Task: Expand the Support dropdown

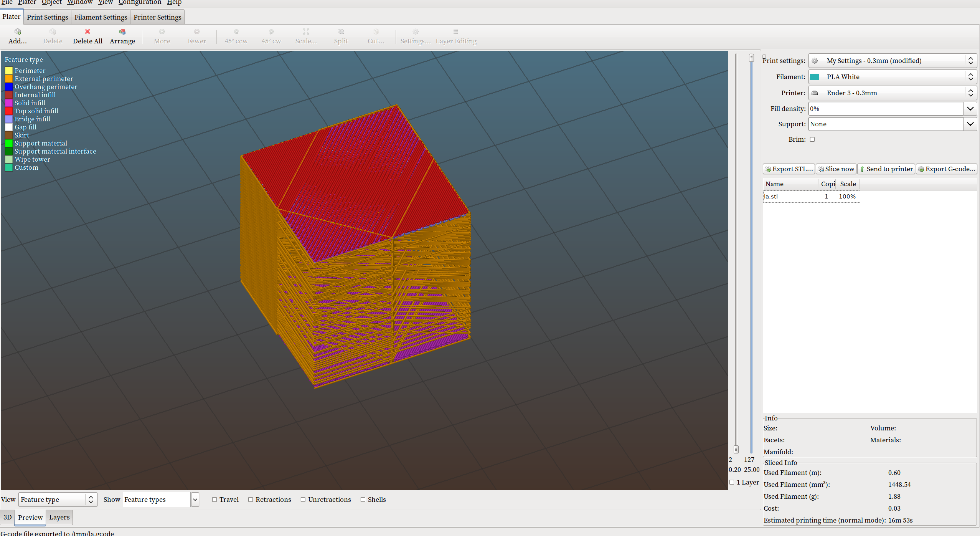Action: click(x=970, y=124)
